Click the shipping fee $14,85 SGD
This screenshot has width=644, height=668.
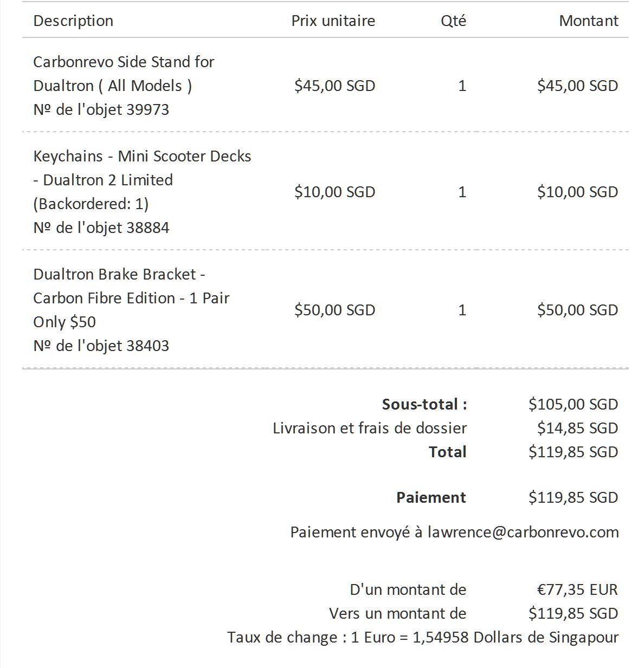[578, 428]
